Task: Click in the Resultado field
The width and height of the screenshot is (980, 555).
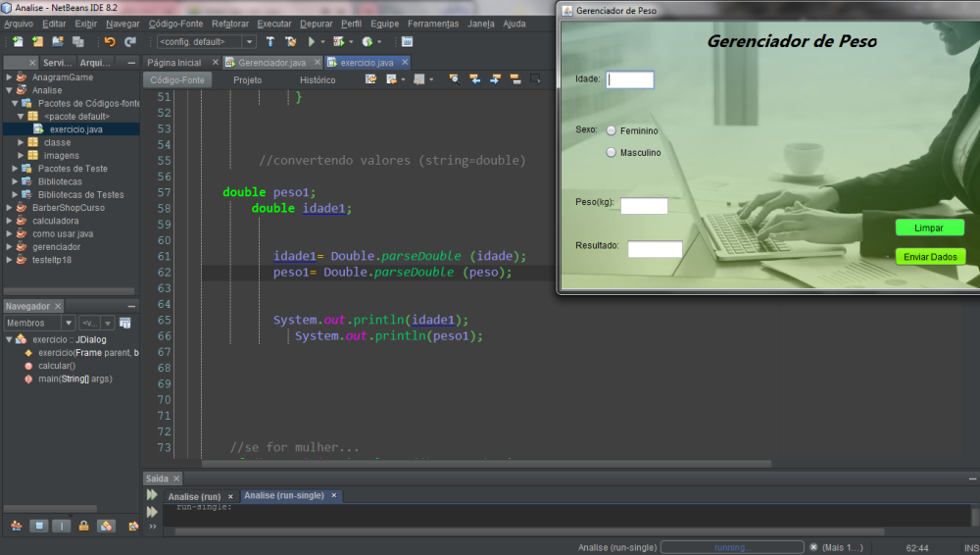Action: 655,249
